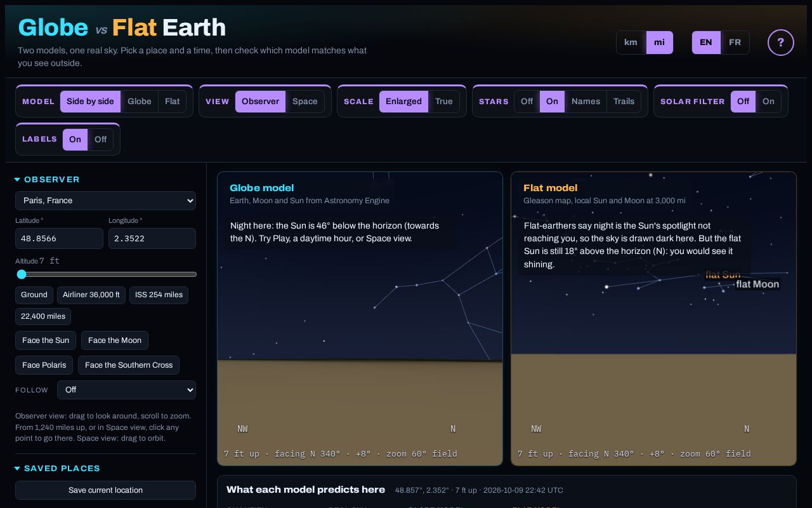The height and width of the screenshot is (508, 812).
Task: Click the Flat model panel title
Action: [550, 188]
